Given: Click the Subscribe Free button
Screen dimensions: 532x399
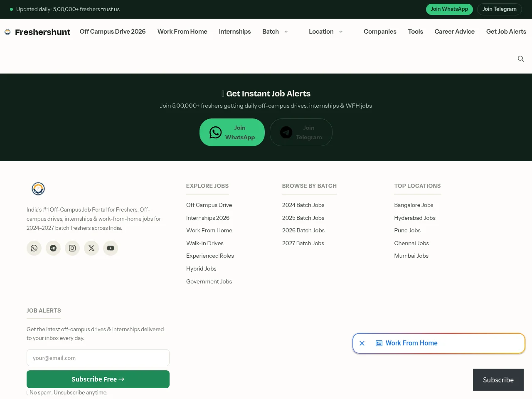Looking at the screenshot, I should coord(98,379).
